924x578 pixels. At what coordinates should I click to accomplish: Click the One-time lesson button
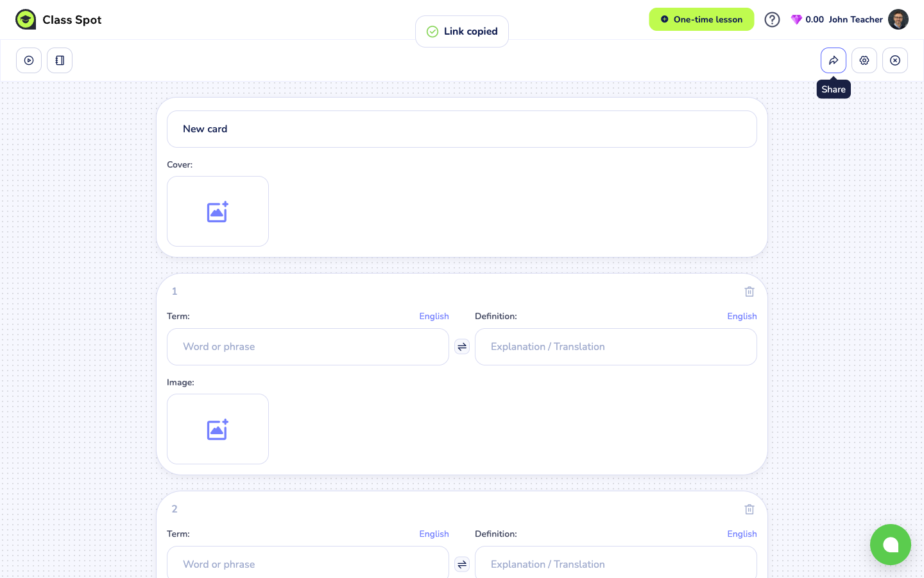[701, 19]
